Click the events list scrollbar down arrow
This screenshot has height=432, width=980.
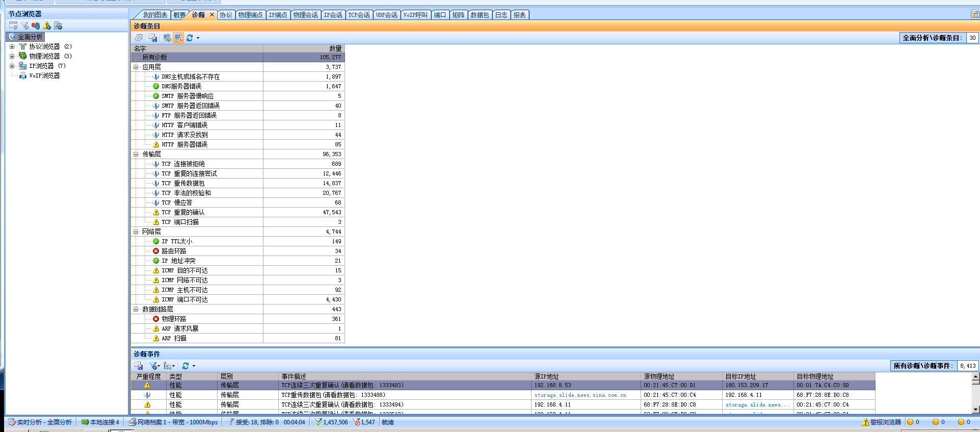[x=975, y=409]
